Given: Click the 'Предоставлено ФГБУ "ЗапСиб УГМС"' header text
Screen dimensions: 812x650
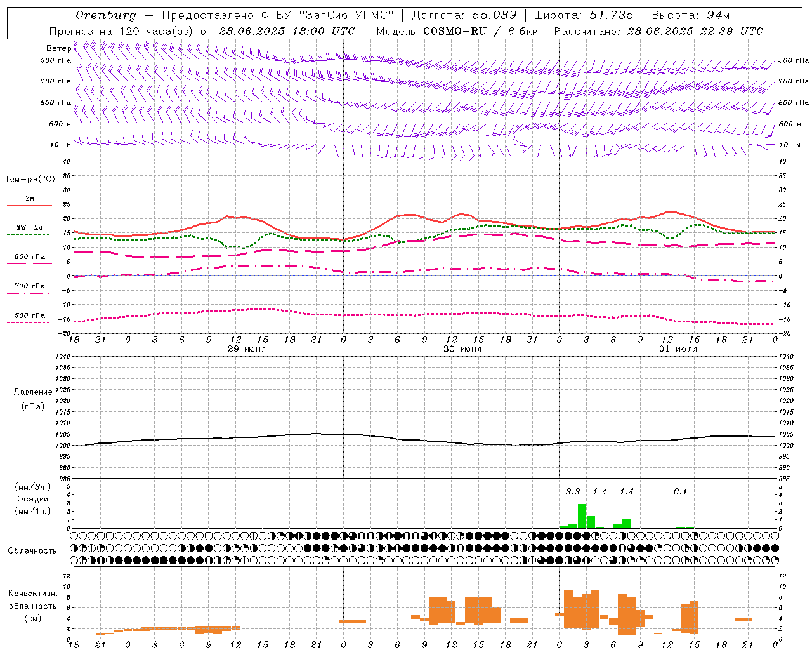Looking at the screenshot, I should [x=277, y=15].
